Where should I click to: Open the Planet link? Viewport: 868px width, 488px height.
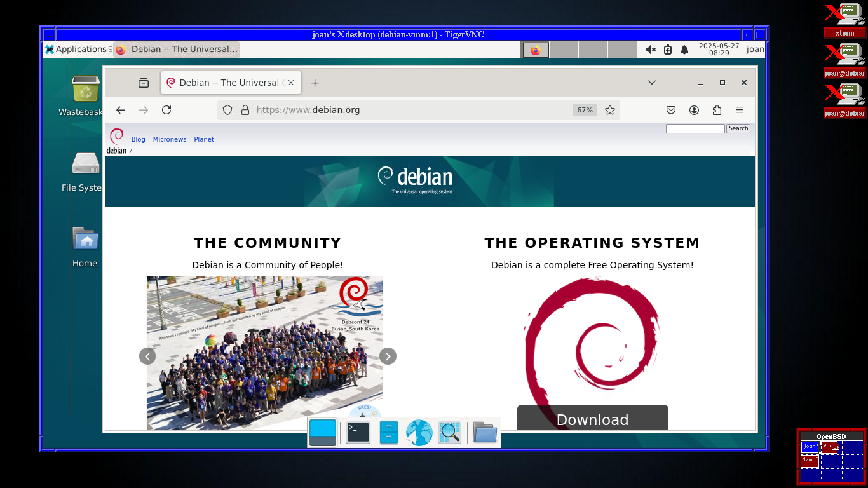204,139
